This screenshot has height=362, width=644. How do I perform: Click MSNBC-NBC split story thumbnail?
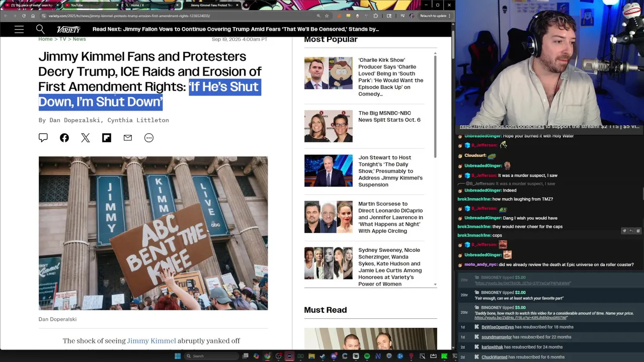point(329,126)
